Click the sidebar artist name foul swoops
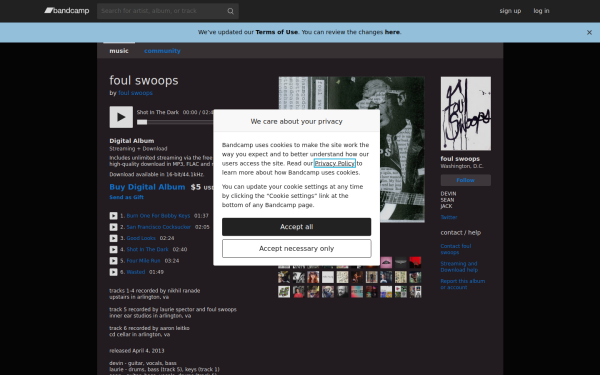This screenshot has width=600, height=375. [460, 158]
